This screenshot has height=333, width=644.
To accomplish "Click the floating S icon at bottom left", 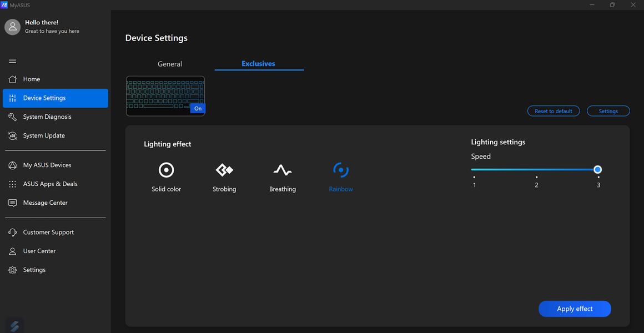I will pyautogui.click(x=14, y=326).
